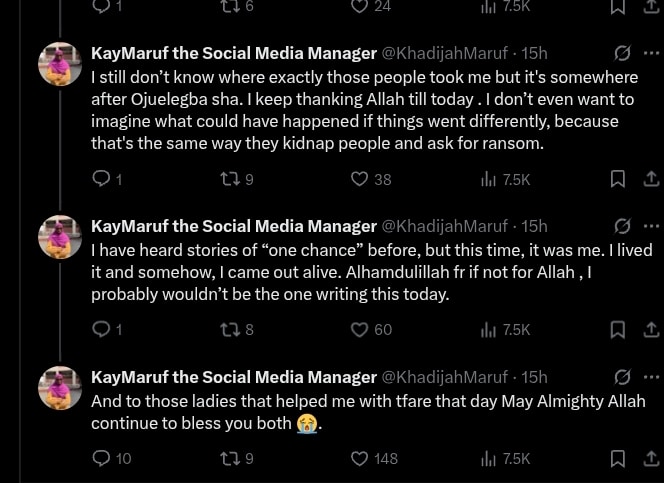
Task: Bookmark the tweet about kidnap and ransom
Action: (618, 179)
